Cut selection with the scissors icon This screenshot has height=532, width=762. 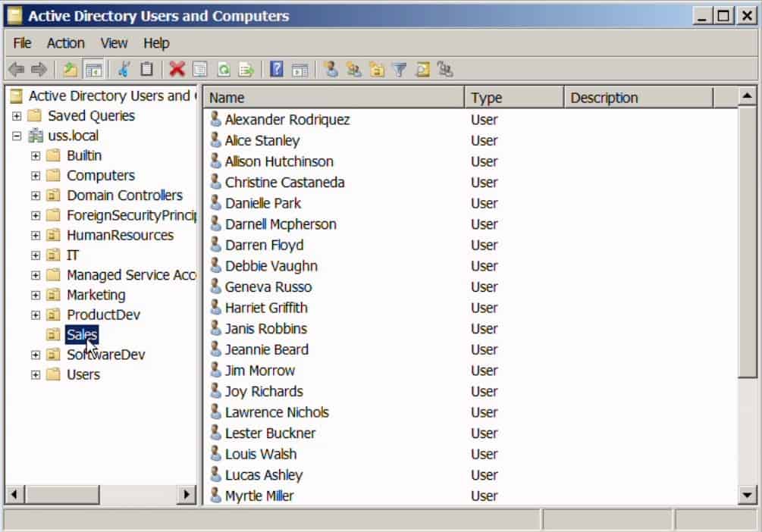124,70
